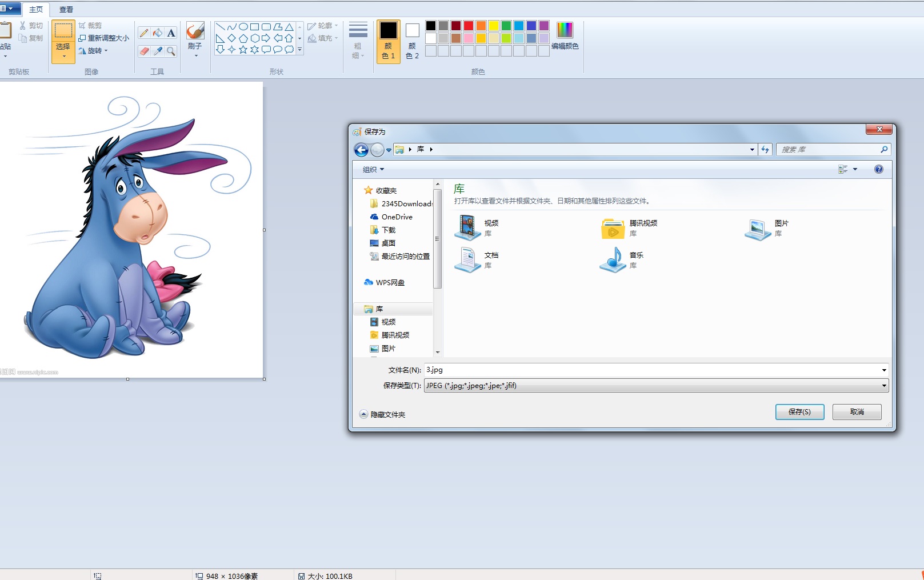Activate the Color picker eyedropper tool

[x=158, y=51]
